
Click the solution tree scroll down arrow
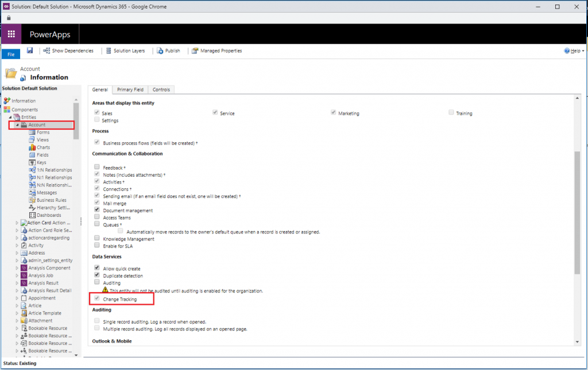click(x=76, y=355)
